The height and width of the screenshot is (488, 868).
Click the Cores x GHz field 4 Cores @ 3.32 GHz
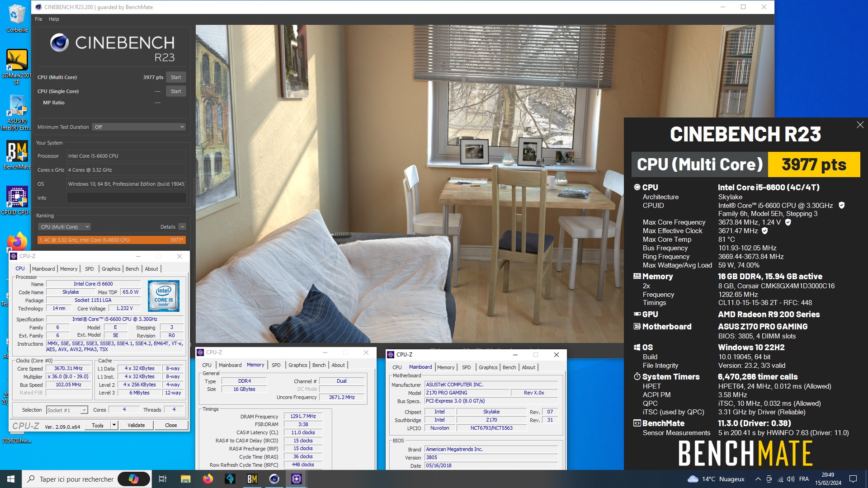[126, 170]
